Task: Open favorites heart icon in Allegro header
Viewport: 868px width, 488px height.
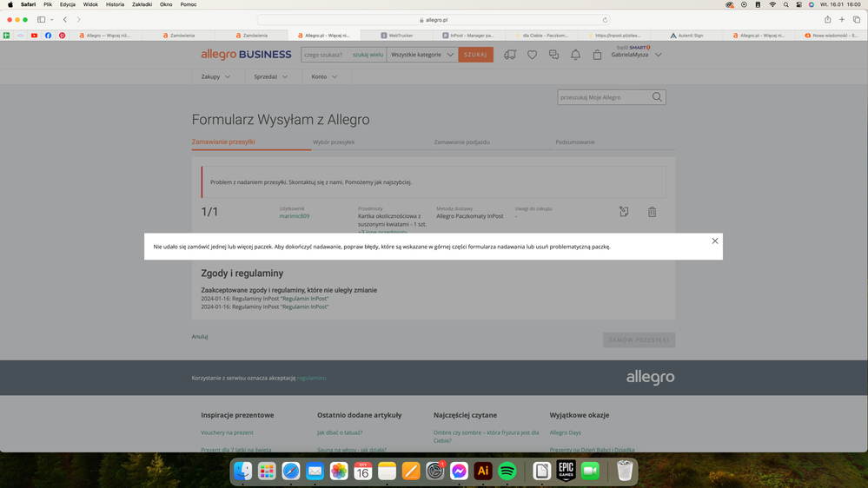Action: 532,55
